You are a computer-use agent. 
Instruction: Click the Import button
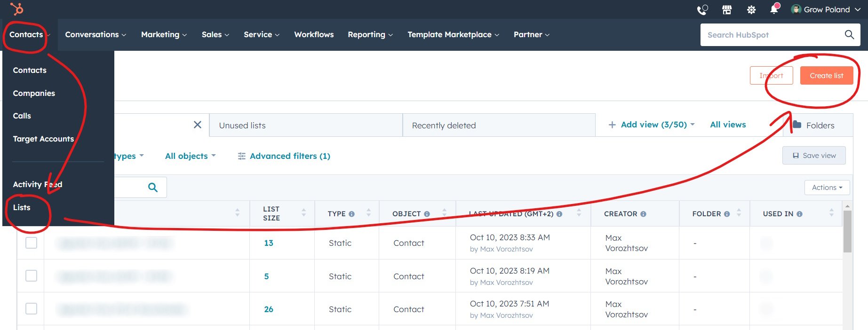click(x=772, y=76)
